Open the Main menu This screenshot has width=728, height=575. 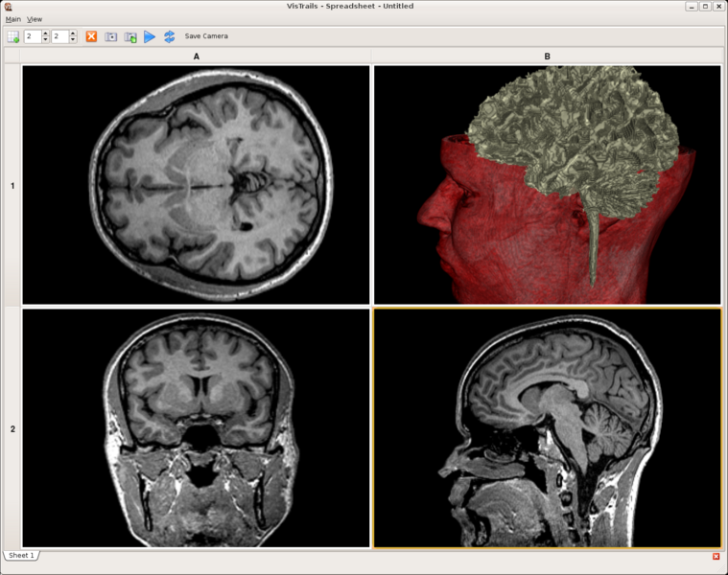pos(13,19)
